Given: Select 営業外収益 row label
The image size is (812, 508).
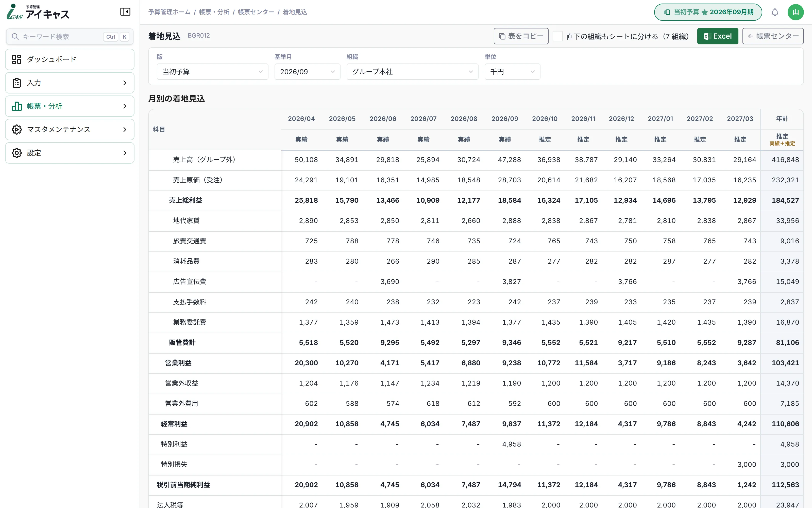Looking at the screenshot, I should (x=181, y=383).
